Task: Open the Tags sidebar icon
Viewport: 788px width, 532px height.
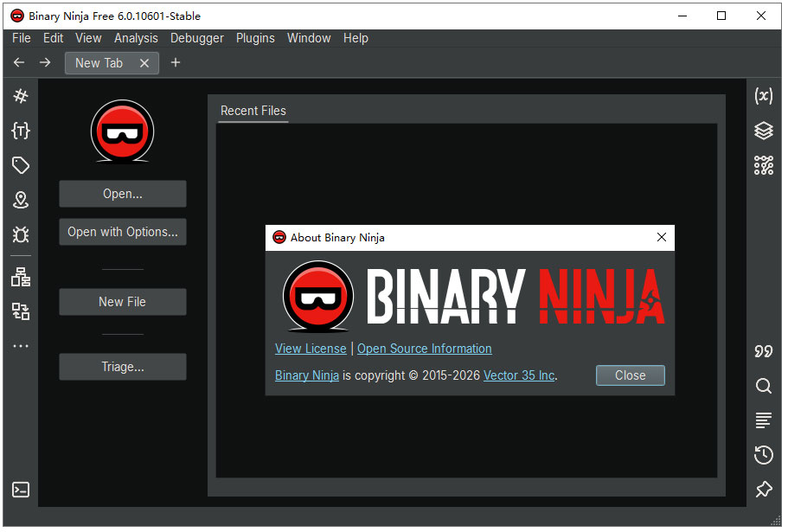Action: 21,165
